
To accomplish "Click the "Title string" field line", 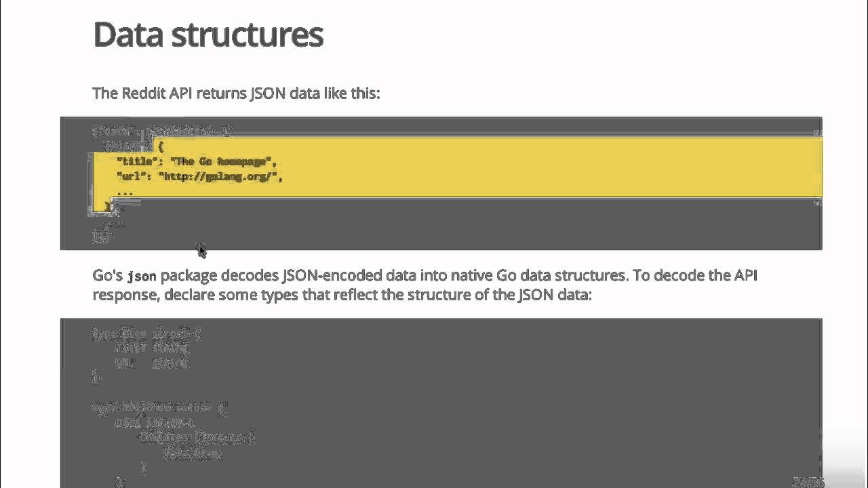I will pyautogui.click(x=152, y=348).
